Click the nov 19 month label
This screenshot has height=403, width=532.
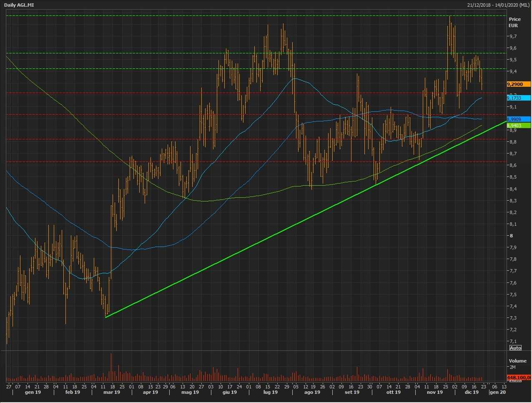(x=434, y=392)
